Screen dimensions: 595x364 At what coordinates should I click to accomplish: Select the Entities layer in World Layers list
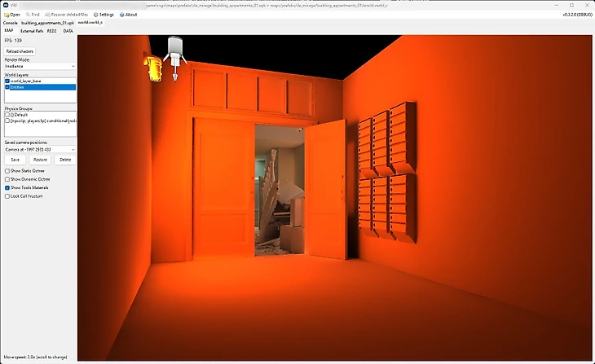(x=18, y=86)
